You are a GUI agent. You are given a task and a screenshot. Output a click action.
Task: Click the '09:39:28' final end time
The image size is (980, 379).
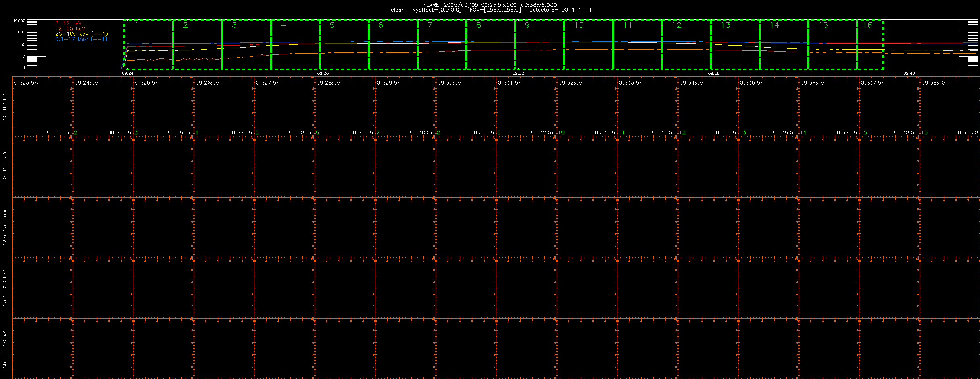966,133
